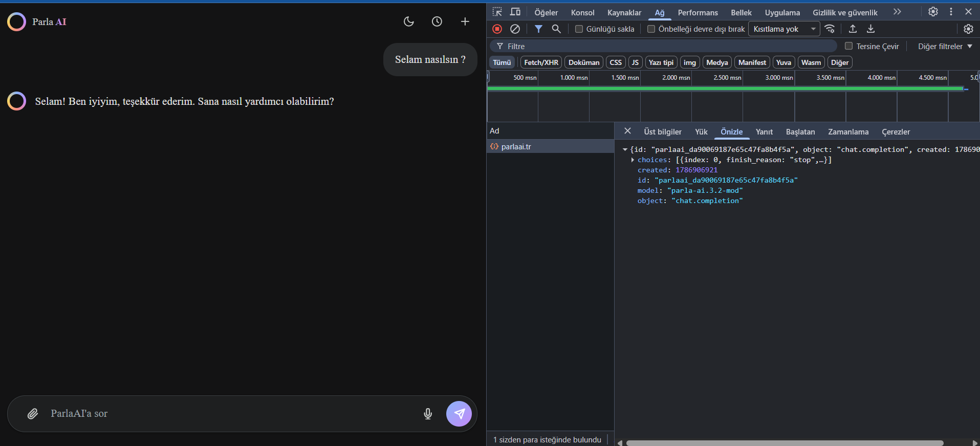Start new chat with plus icon

point(465,21)
